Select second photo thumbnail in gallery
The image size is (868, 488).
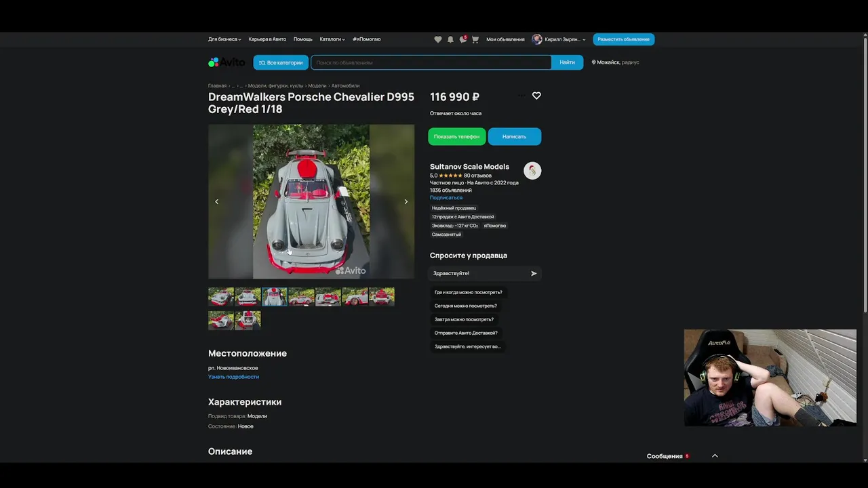tap(248, 297)
